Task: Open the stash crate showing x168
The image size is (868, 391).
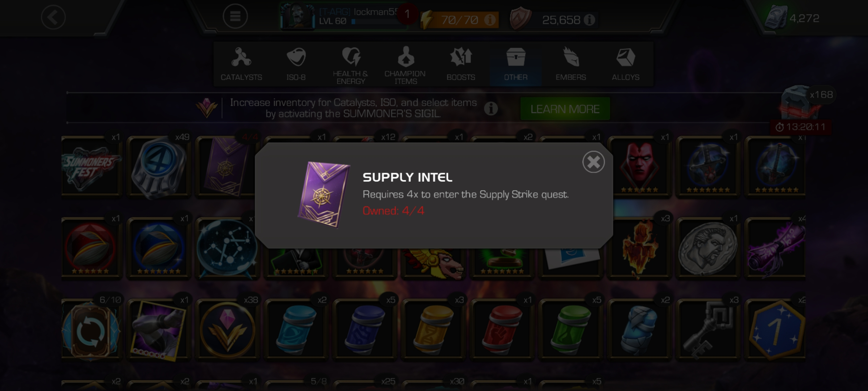Action: coord(800,103)
